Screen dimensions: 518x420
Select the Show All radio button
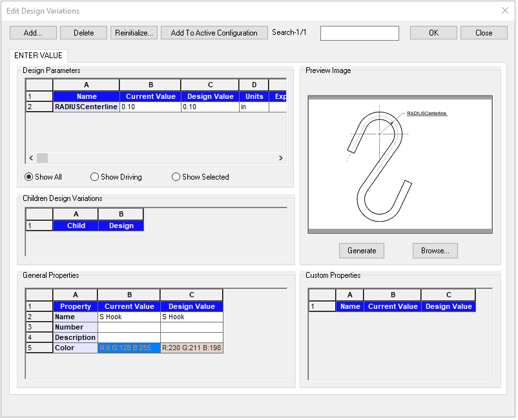click(28, 177)
